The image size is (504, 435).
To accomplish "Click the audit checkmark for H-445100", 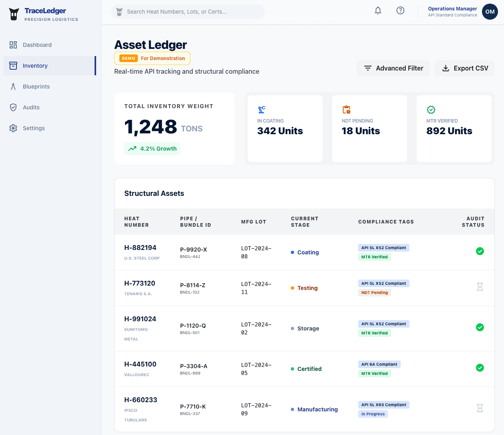I will point(480,368).
